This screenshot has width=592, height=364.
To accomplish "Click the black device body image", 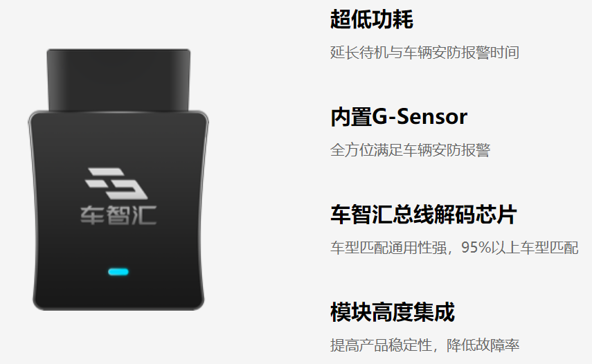I will click(118, 179).
